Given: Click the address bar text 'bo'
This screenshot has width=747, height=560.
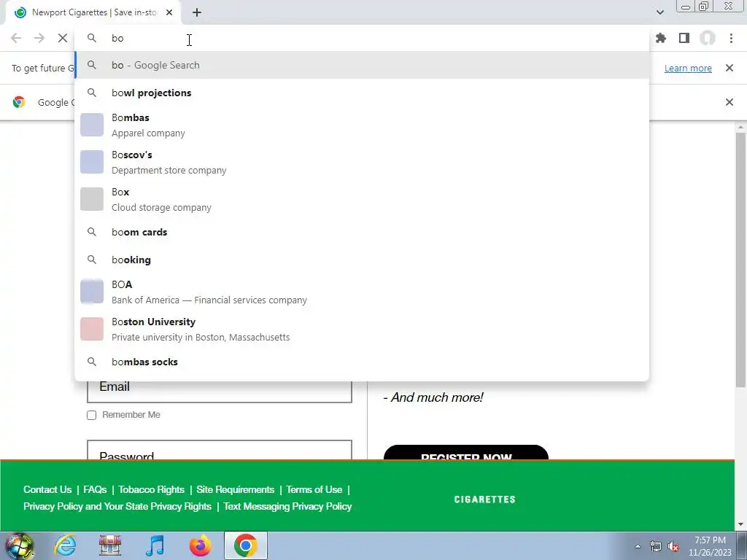Looking at the screenshot, I should 117,38.
